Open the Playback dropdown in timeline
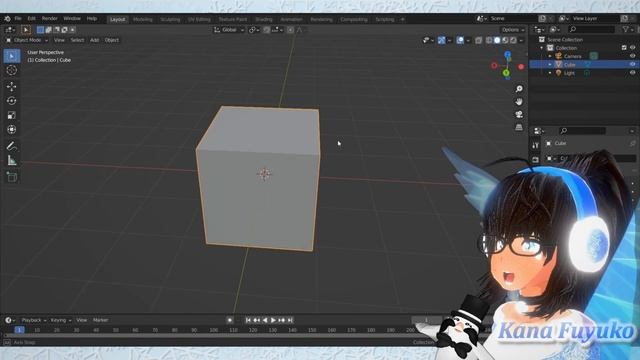The image size is (640, 360). pyautogui.click(x=33, y=320)
